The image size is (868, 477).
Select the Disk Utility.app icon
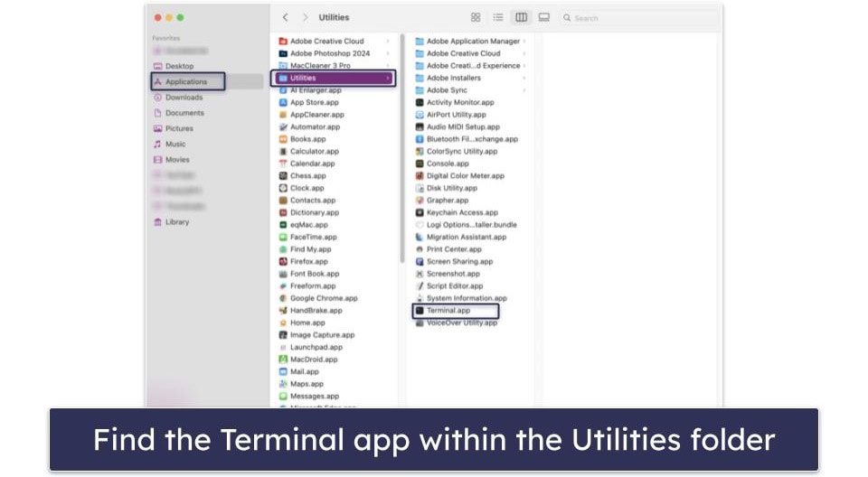point(420,188)
